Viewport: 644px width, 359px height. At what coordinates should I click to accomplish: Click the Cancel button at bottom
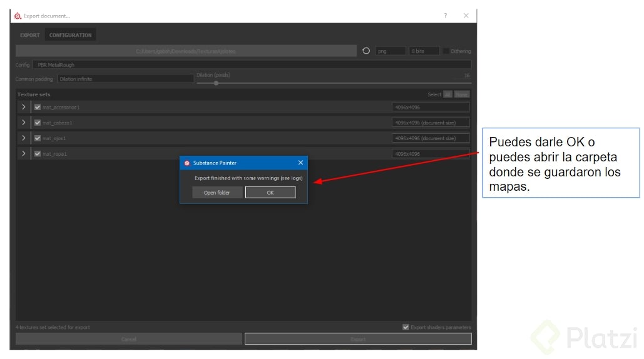pyautogui.click(x=128, y=339)
